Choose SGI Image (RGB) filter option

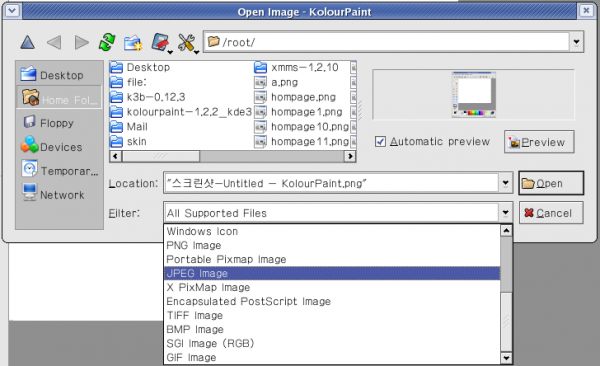332,343
